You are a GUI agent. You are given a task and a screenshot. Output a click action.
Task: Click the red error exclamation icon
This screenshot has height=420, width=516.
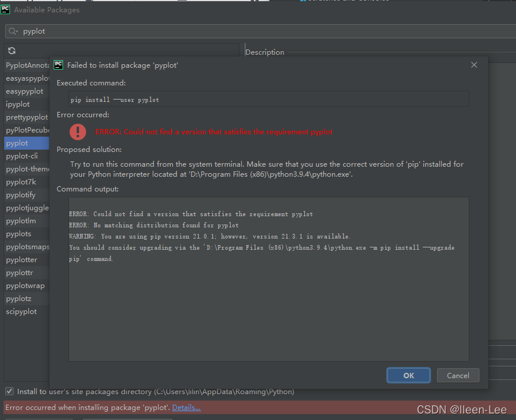77,132
